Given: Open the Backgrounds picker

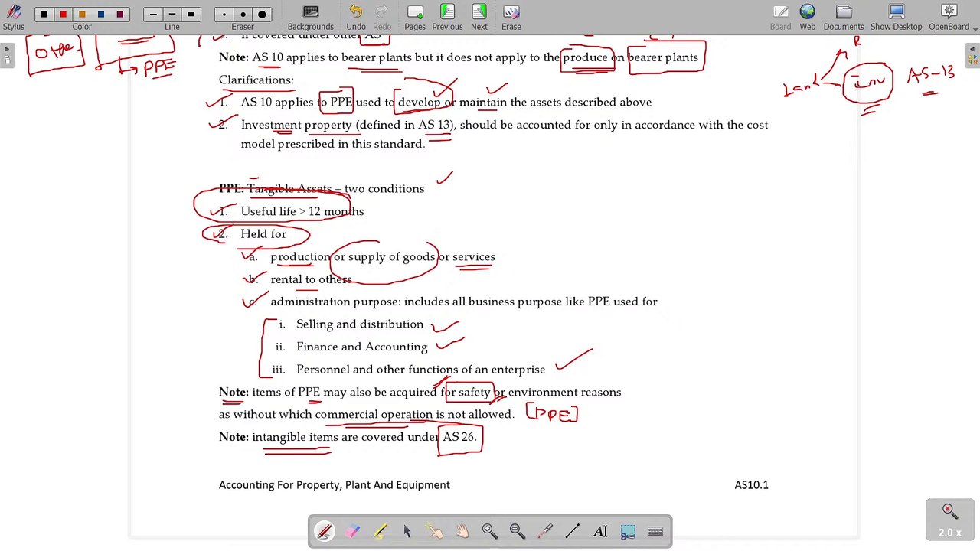Looking at the screenshot, I should [310, 17].
